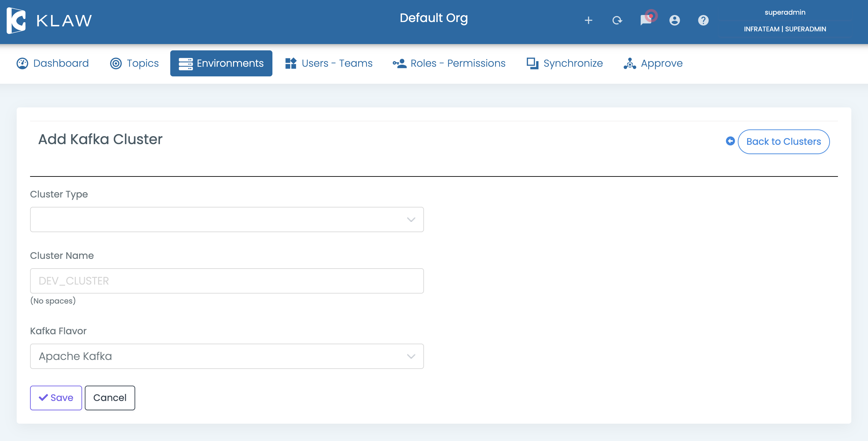Open the notifications chat bubble icon

pos(646,20)
